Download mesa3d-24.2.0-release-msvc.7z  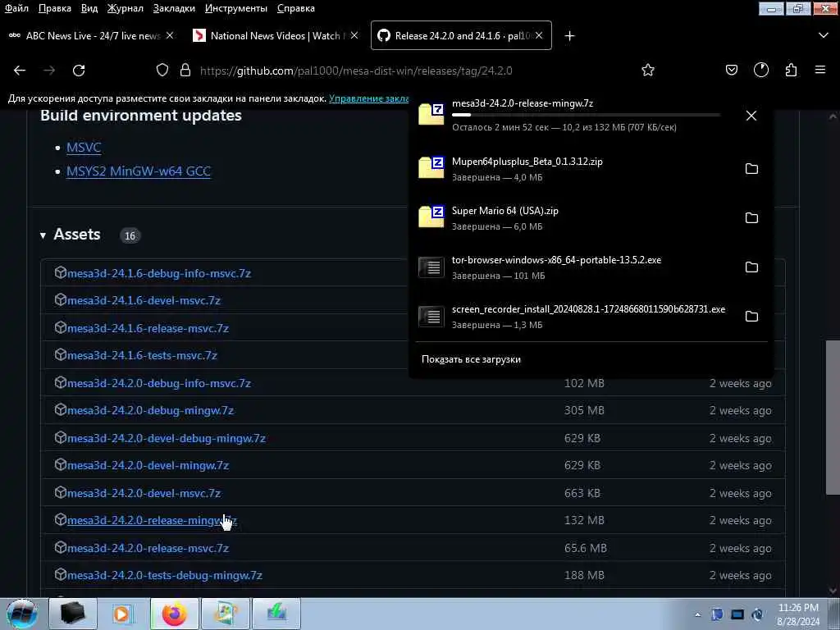148,549
